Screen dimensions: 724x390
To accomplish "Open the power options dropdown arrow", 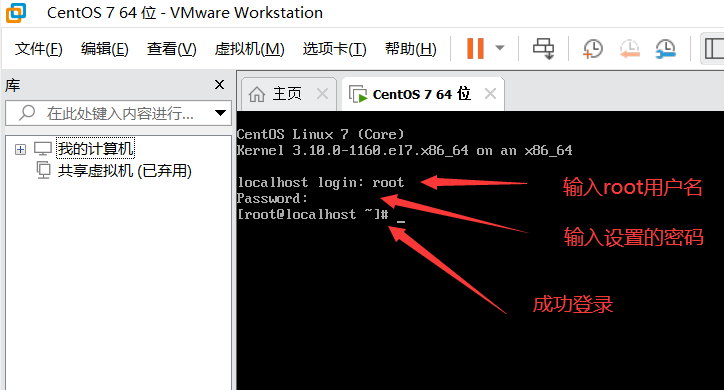I will click(x=500, y=48).
